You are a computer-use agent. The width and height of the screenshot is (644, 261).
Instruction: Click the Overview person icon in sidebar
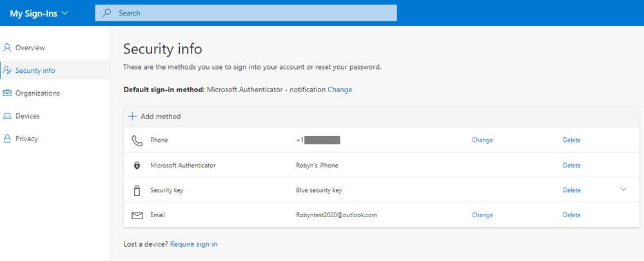click(8, 48)
